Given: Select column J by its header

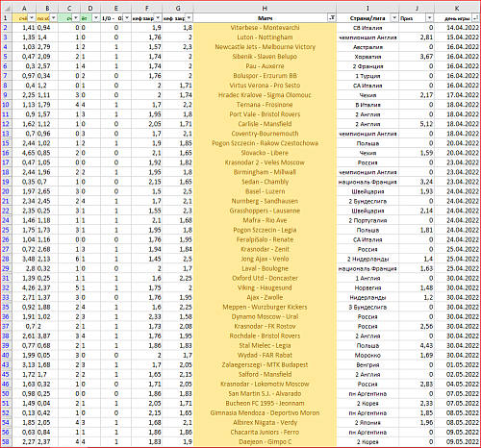Looking at the screenshot, I should 417,9.
